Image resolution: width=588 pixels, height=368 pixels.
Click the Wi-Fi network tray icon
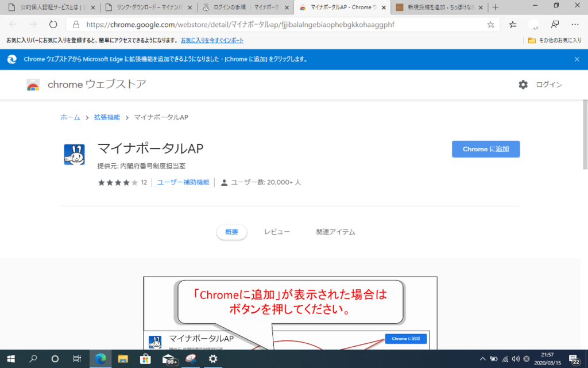pos(505,359)
